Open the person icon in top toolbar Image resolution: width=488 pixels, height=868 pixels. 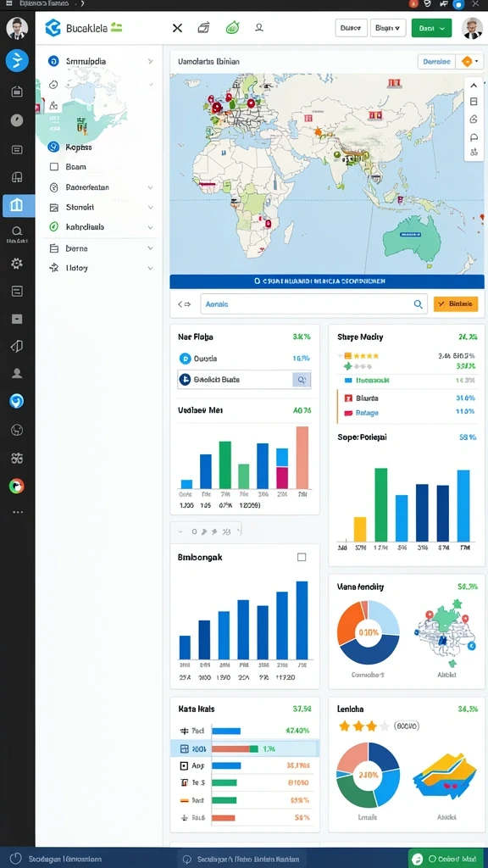coord(259,27)
